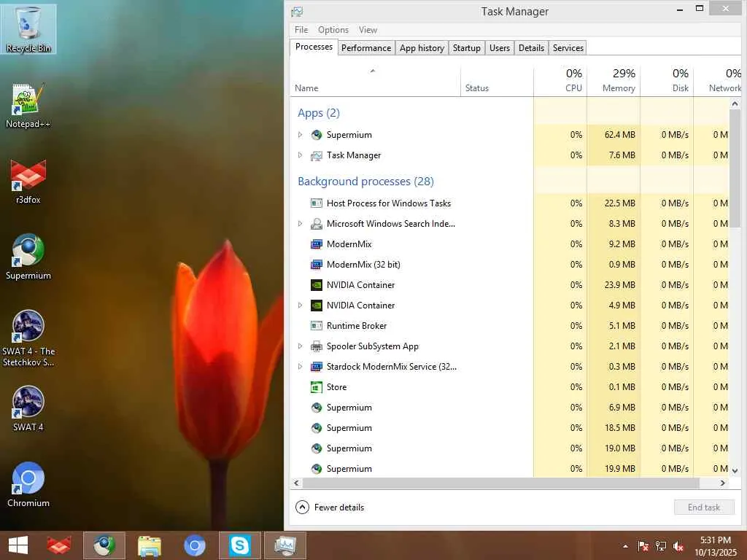Select Host Process for Windows Tasks row
Image resolution: width=747 pixels, height=560 pixels.
[x=509, y=203]
